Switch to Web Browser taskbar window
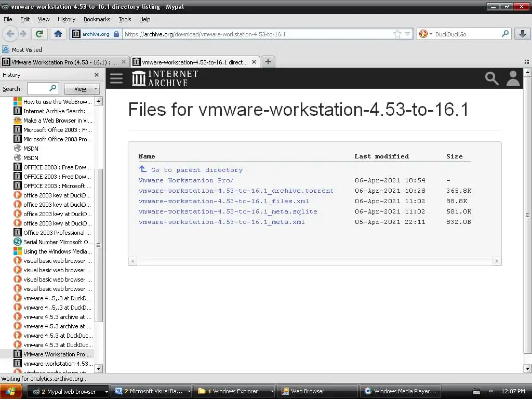This screenshot has width=532, height=399. (x=317, y=392)
